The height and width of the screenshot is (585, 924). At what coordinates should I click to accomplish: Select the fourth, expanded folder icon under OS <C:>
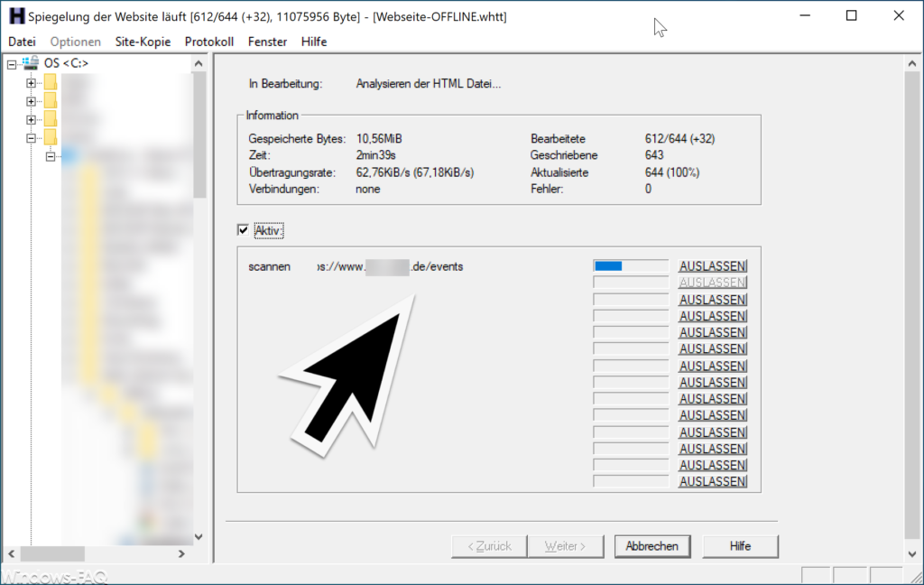[x=51, y=137]
